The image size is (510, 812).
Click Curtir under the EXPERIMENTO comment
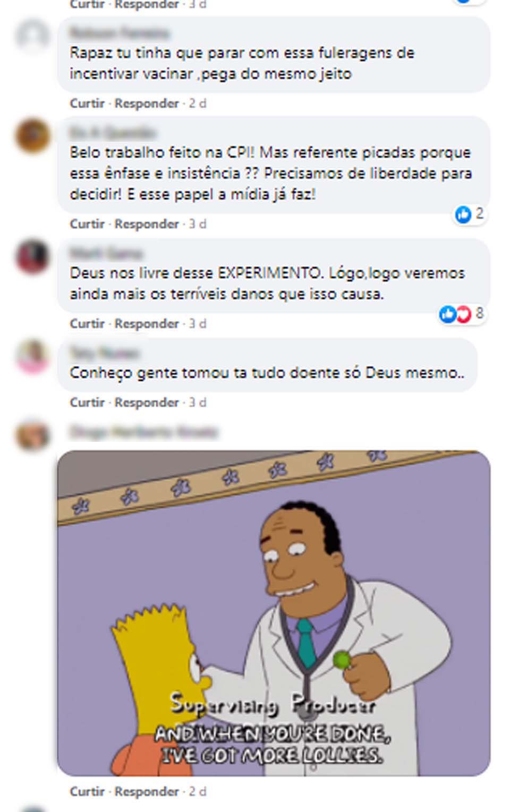87,323
